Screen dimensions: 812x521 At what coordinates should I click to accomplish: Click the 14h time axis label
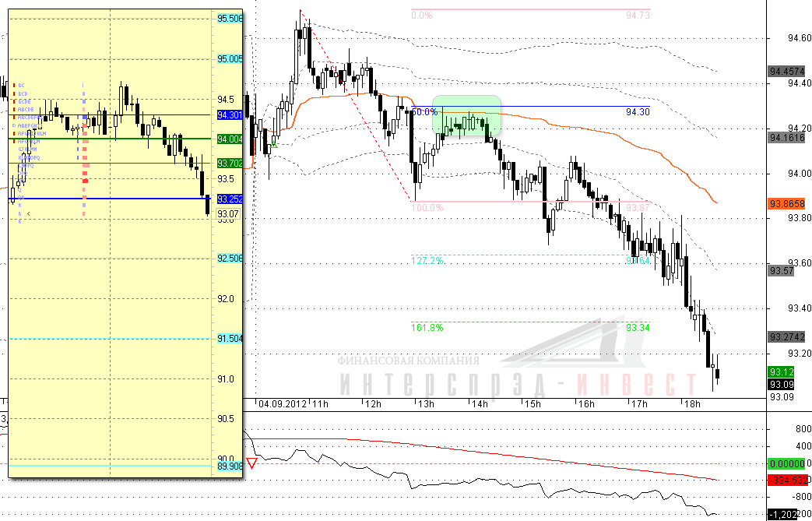click(480, 404)
